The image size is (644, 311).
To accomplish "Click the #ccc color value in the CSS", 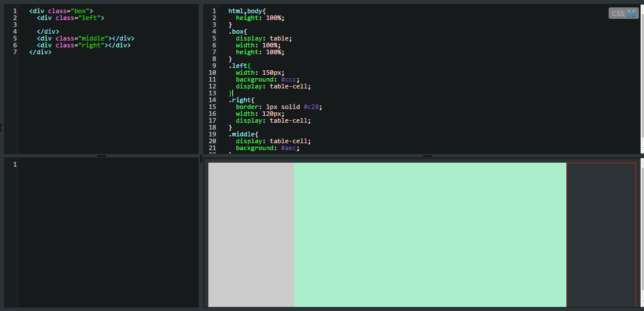I will click(290, 79).
